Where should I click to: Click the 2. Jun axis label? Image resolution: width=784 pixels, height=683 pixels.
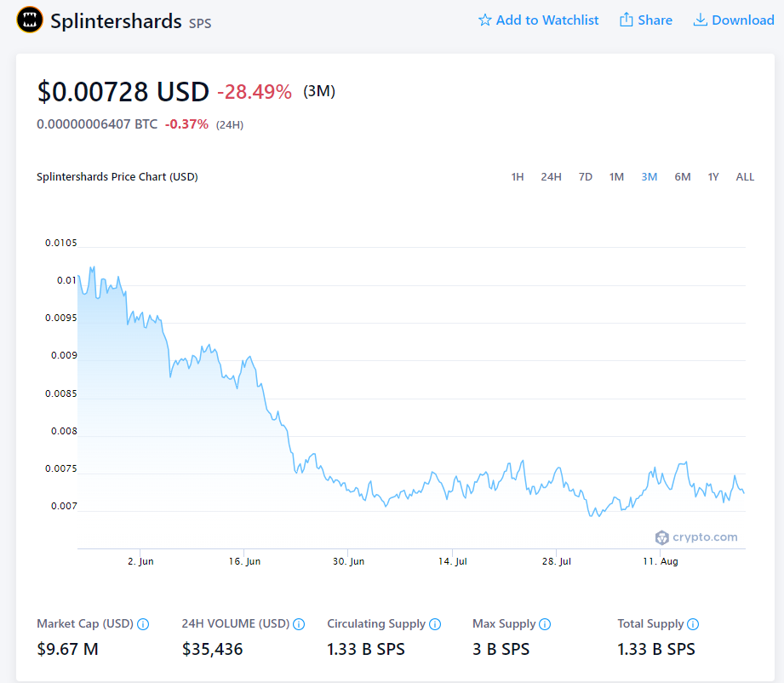(x=140, y=561)
